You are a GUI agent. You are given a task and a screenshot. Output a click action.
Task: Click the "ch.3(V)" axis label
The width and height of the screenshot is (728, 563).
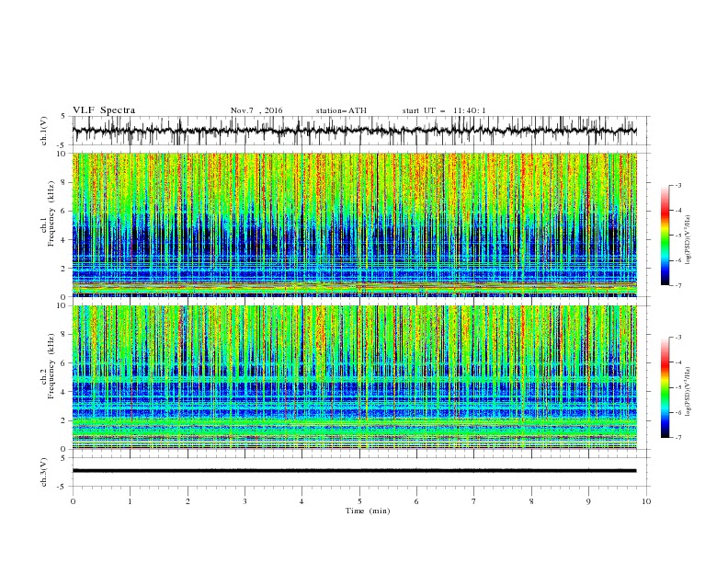(44, 472)
